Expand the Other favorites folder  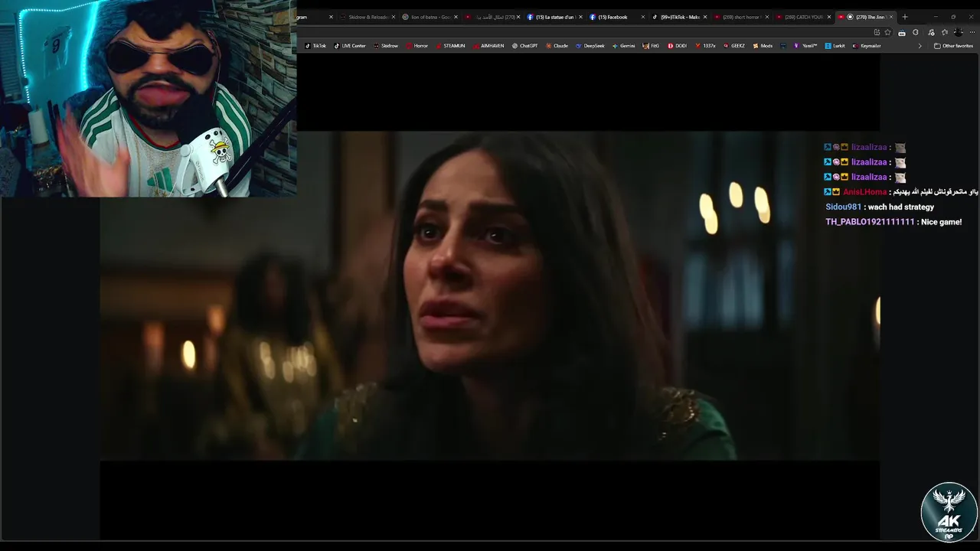[954, 46]
